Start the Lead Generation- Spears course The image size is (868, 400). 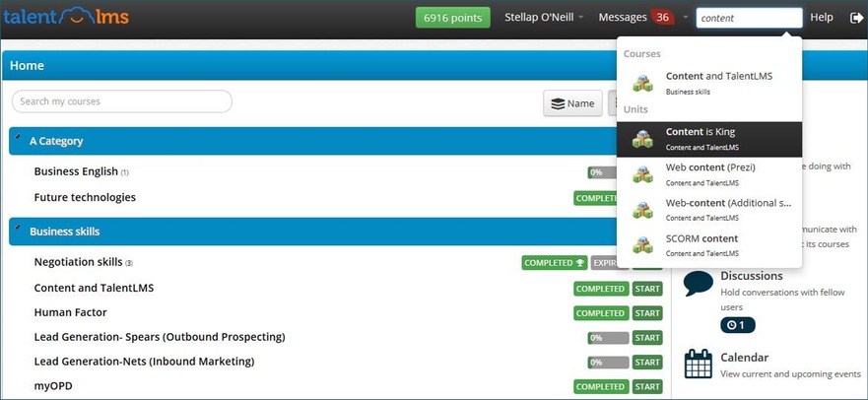[x=647, y=338]
